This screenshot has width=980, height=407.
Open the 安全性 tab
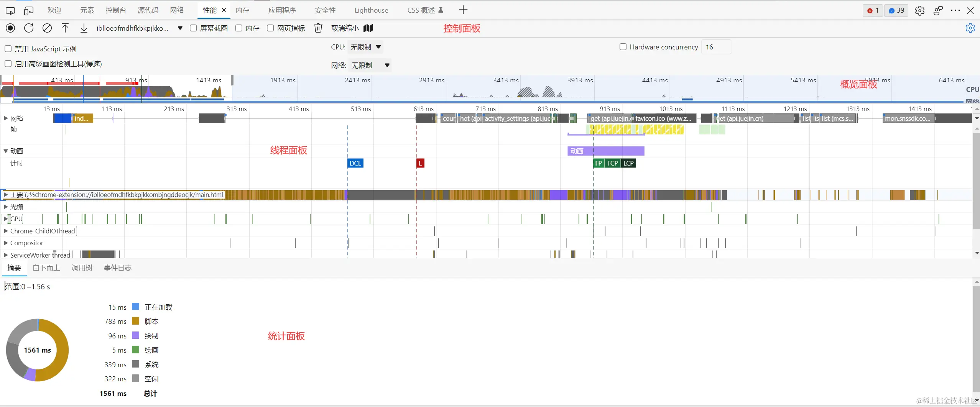pyautogui.click(x=325, y=10)
